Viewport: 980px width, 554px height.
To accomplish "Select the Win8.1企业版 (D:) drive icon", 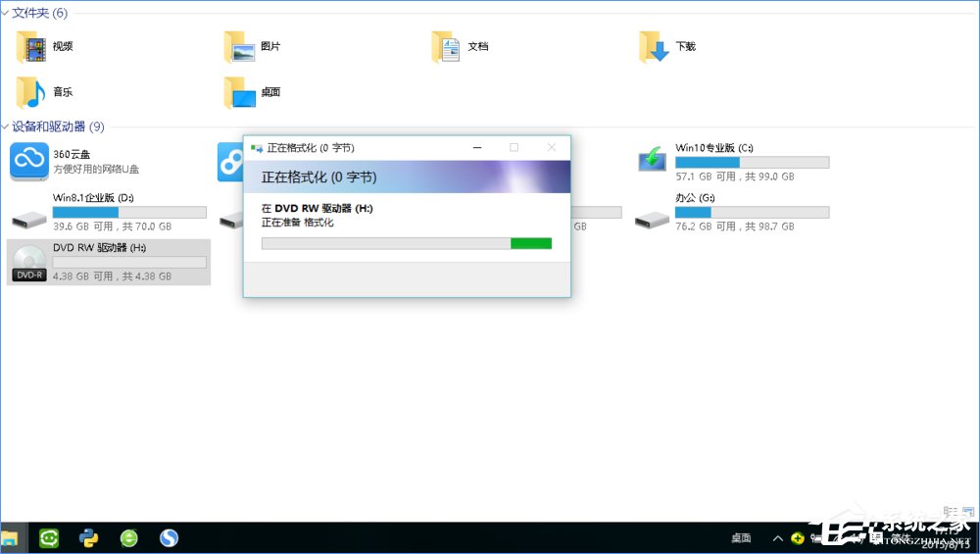I will (28, 220).
